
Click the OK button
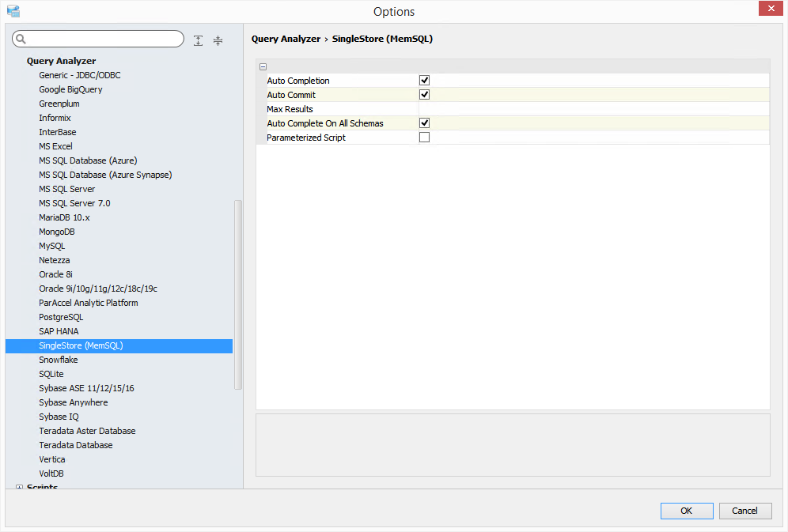click(x=686, y=511)
